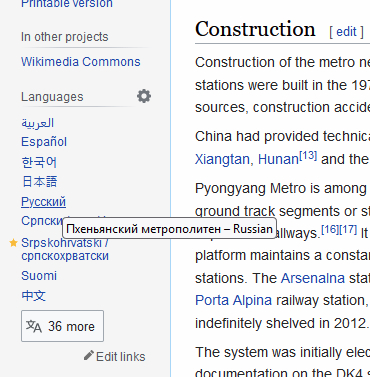370x377 pixels.
Task: Open the Wikimedia Commons link
Action: tap(81, 62)
